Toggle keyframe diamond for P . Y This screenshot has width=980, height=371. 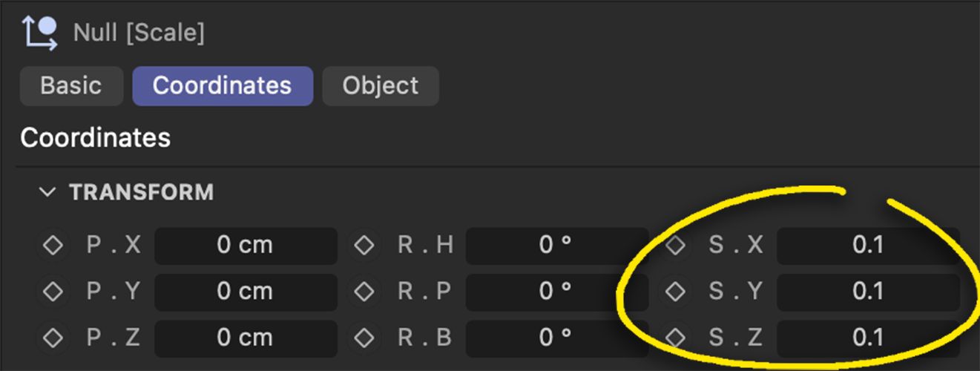click(x=53, y=292)
